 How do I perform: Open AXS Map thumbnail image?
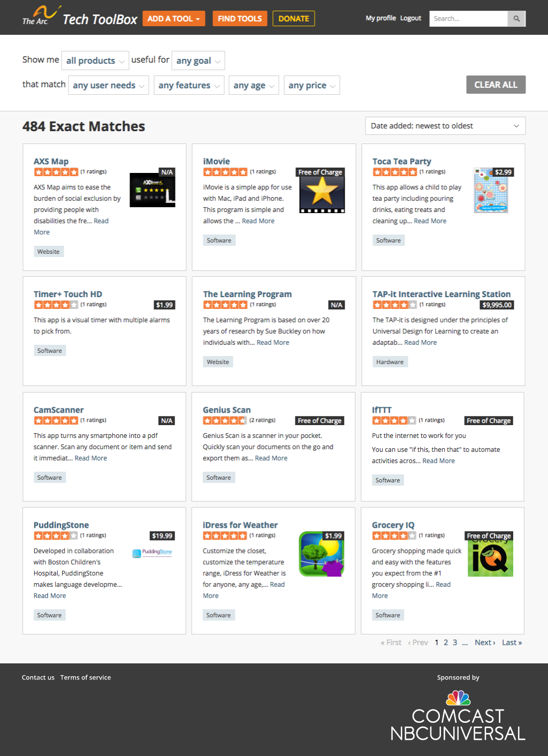(x=153, y=190)
